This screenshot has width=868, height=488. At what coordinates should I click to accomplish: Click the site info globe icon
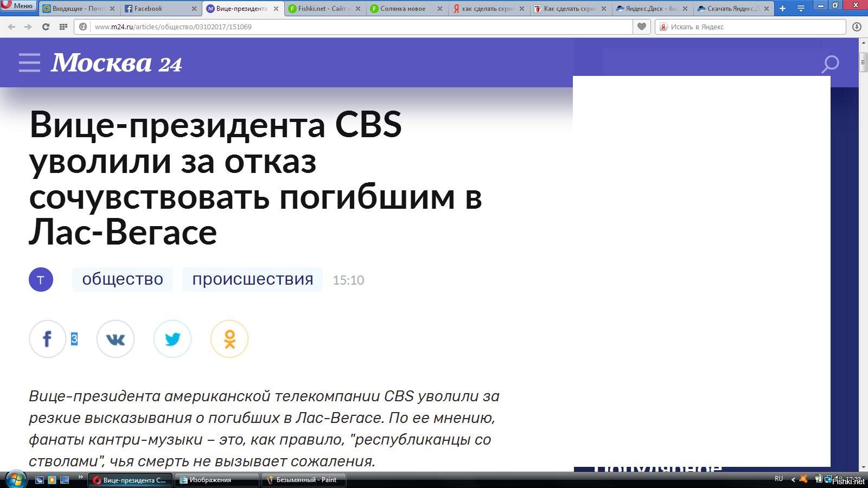coord(83,27)
